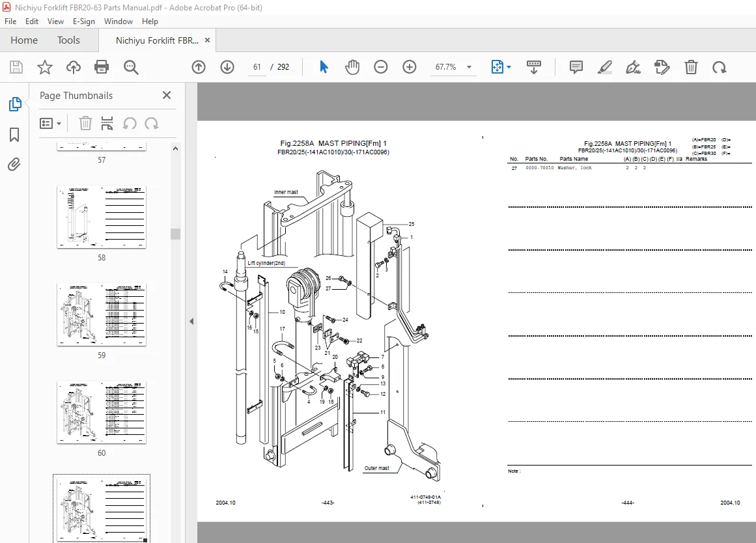Add the document to starred with the star icon

45,67
